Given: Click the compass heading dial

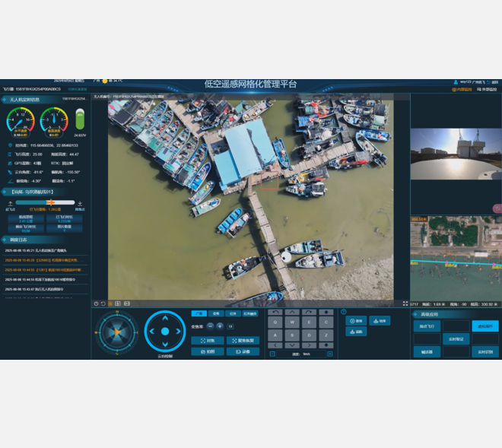Looking at the screenshot, I should pyautogui.click(x=116, y=332).
